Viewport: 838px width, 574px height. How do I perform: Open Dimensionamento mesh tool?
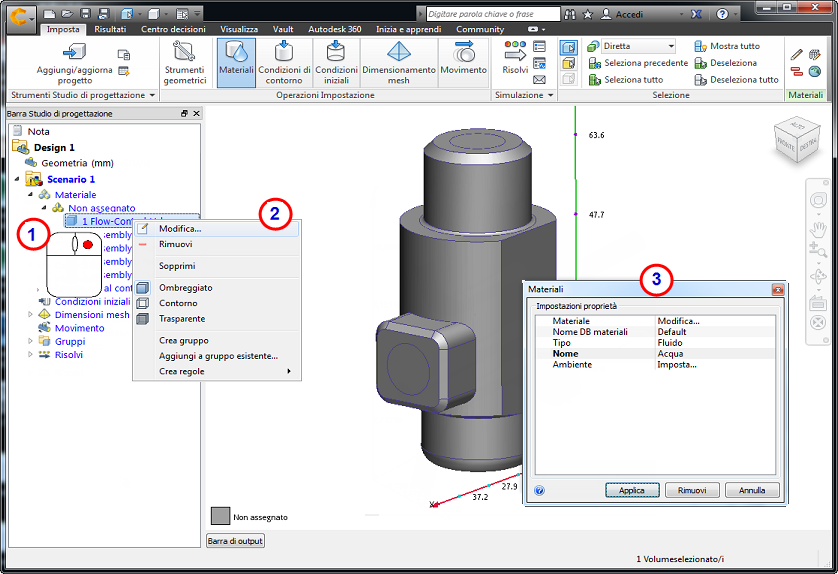point(399,63)
